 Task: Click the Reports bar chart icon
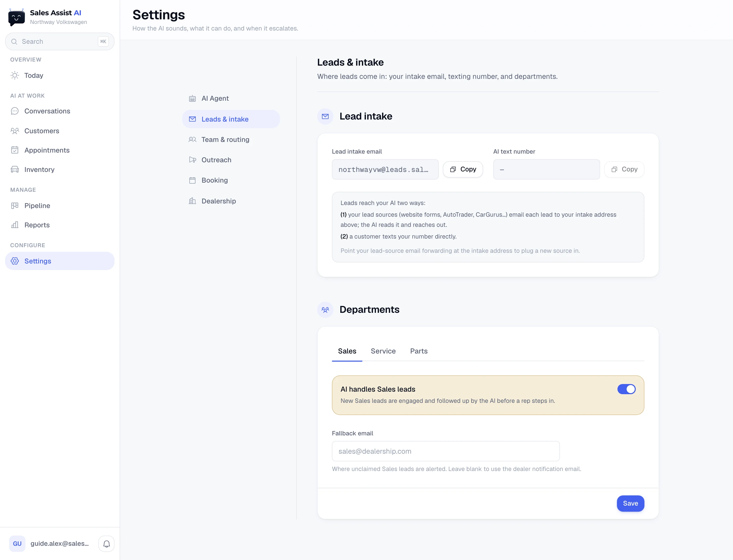coord(15,225)
